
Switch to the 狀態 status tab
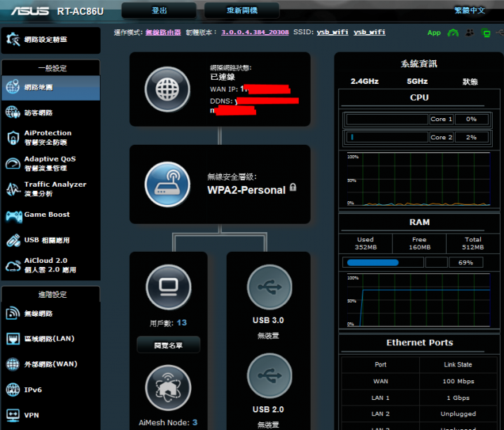tap(470, 82)
